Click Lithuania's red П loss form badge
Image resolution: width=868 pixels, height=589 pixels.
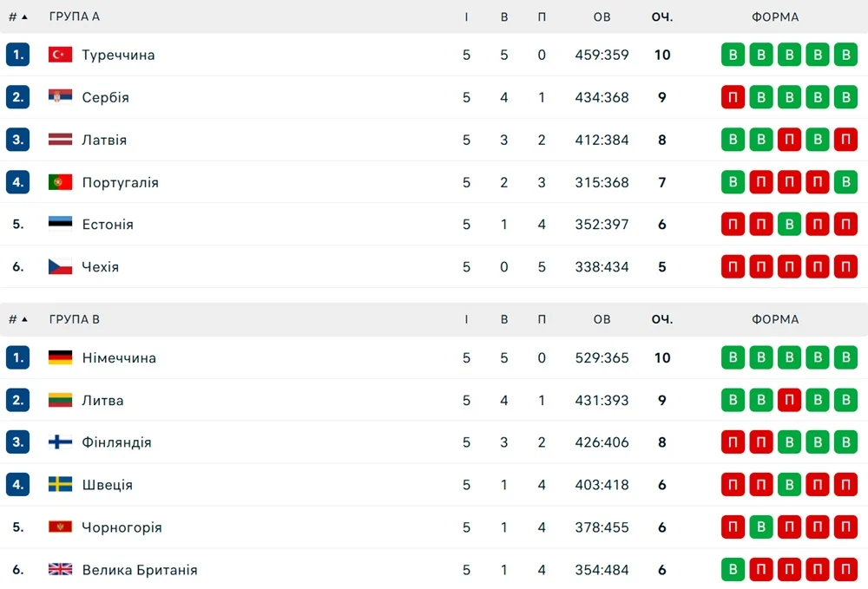click(789, 400)
